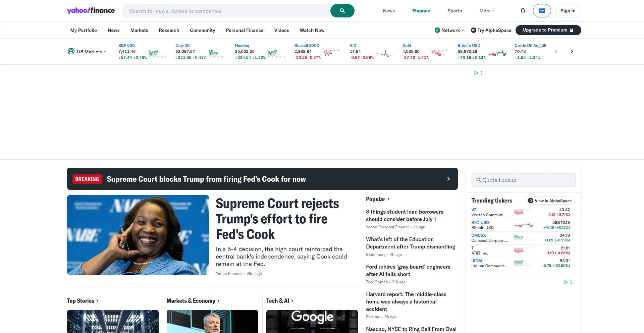Open the Sports link in top navigation

455,11
